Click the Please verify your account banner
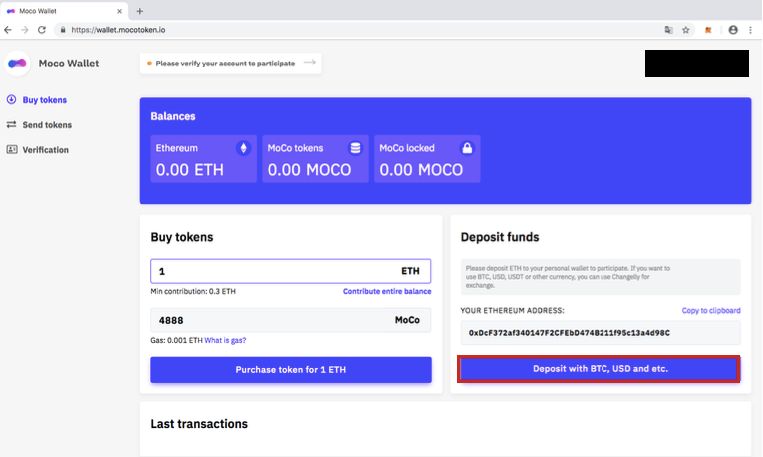The image size is (763, 457). click(230, 63)
